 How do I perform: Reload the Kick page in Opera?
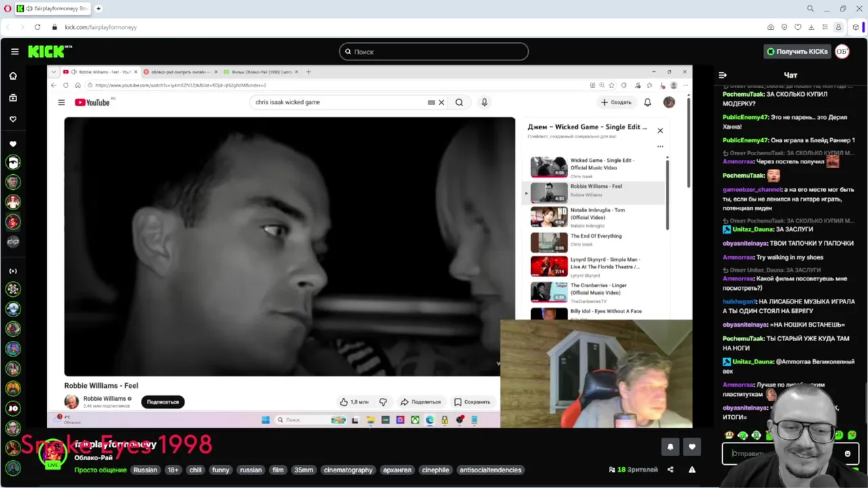[x=37, y=27]
